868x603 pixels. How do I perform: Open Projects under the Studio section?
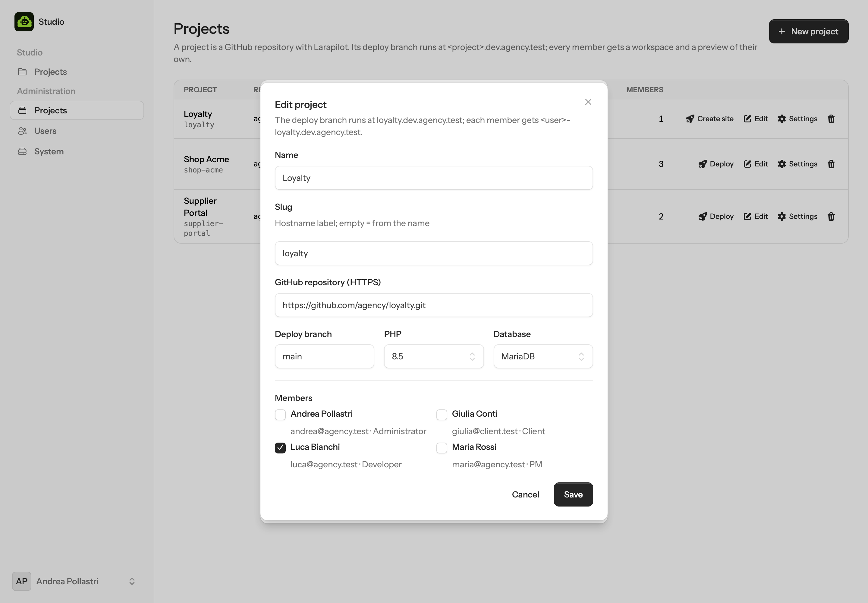(77, 72)
